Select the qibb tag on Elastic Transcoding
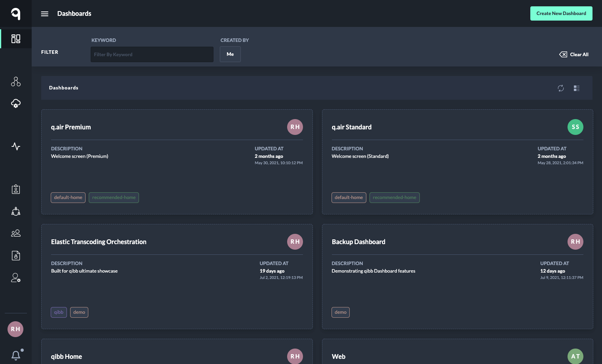 coord(59,312)
